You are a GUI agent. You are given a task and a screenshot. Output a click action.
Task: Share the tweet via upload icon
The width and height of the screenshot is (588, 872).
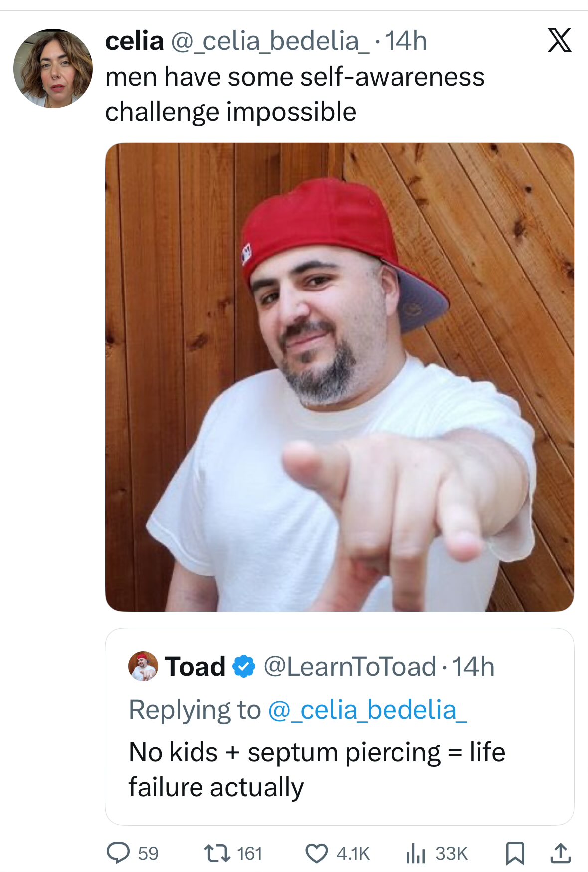tap(560, 853)
